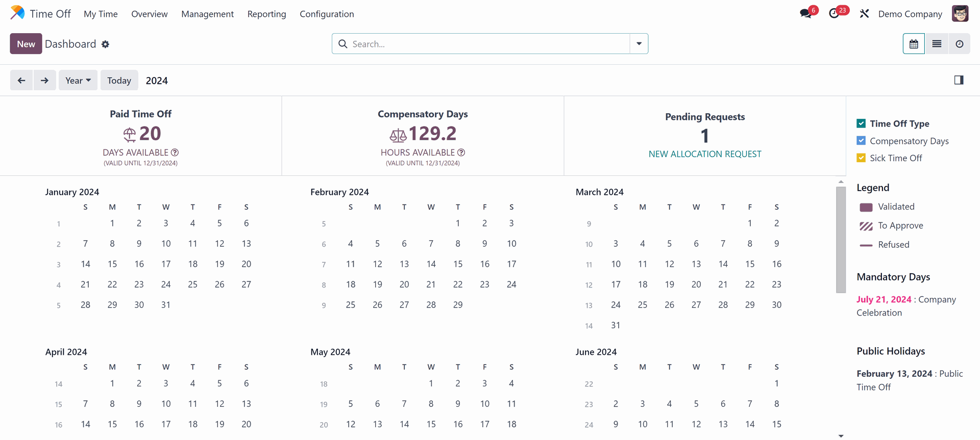This screenshot has width=980, height=440.
Task: Select February 29 in the calendar
Action: [x=458, y=305]
